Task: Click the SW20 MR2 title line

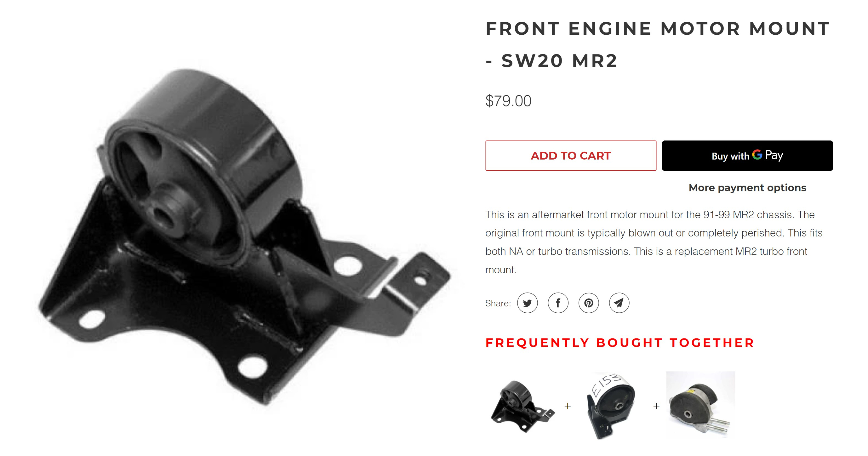Action: pyautogui.click(x=552, y=61)
